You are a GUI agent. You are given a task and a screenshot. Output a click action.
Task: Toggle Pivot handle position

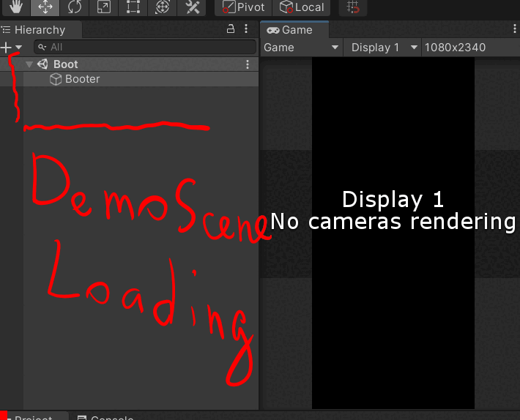[243, 7]
